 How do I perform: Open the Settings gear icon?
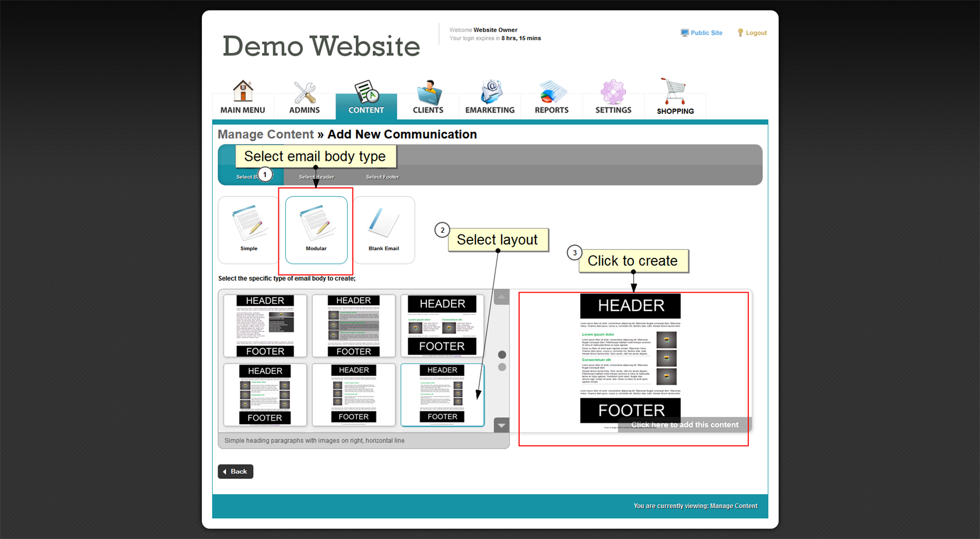(x=613, y=92)
